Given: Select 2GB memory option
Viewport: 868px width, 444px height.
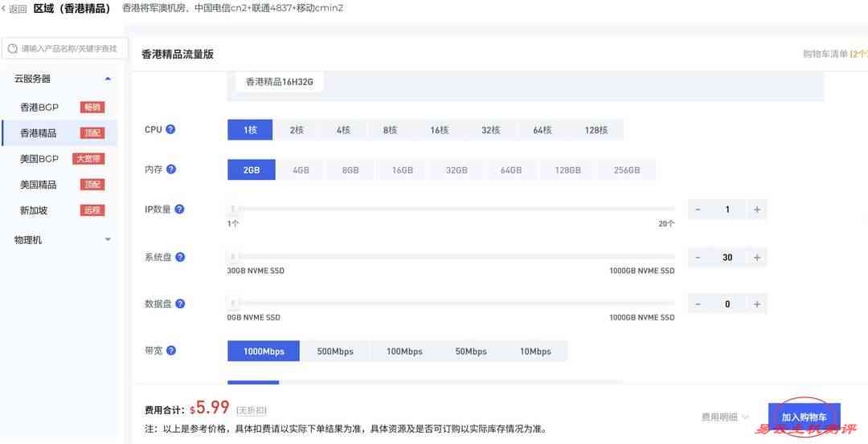Looking at the screenshot, I should (252, 169).
